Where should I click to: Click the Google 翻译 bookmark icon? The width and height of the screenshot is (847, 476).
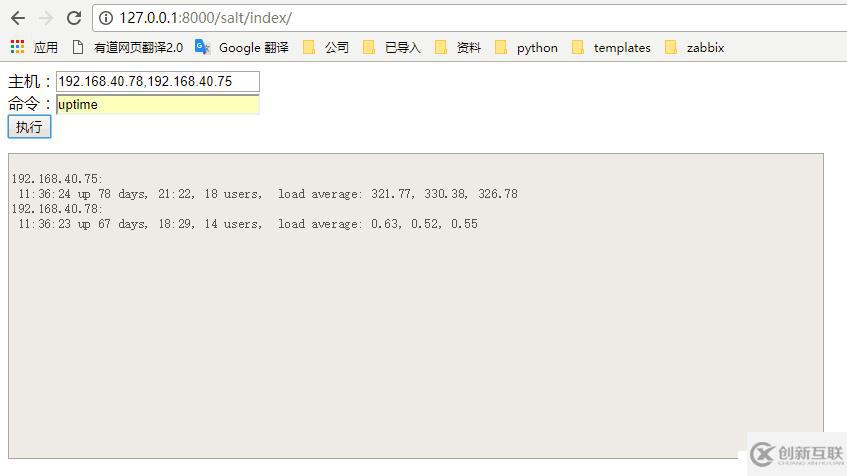coord(202,47)
